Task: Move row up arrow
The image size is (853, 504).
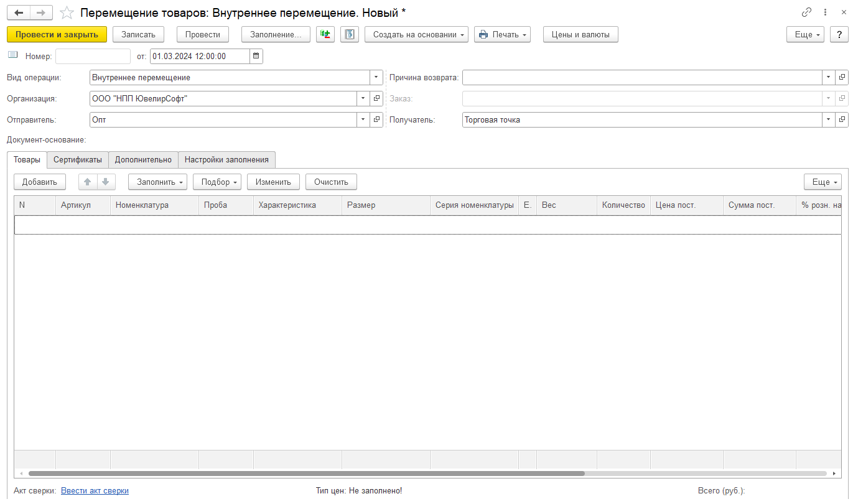Action: (x=88, y=182)
